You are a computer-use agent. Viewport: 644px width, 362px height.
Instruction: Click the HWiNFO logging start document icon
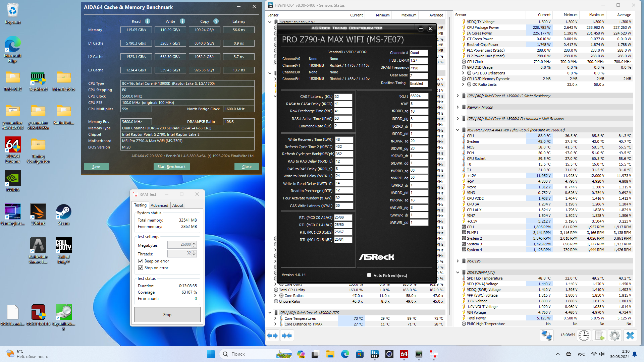[599, 335]
